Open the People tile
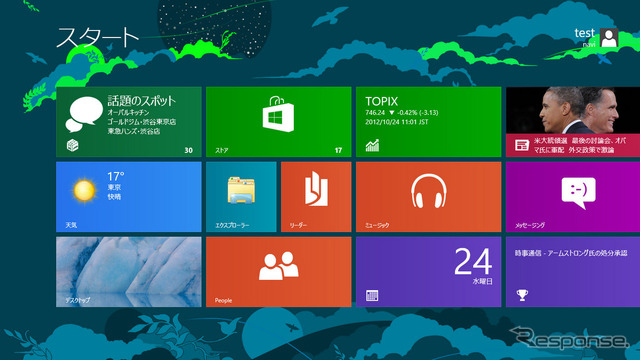The image size is (640, 360). point(278,272)
